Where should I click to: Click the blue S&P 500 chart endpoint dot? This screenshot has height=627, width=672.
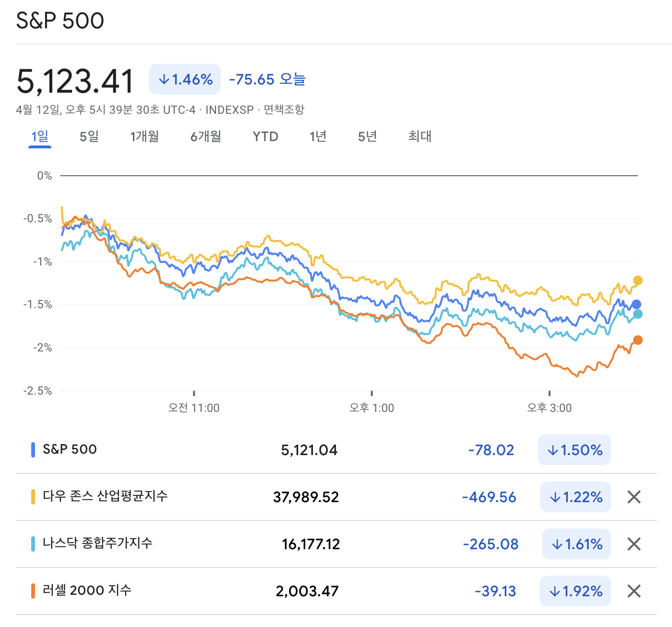click(x=636, y=304)
